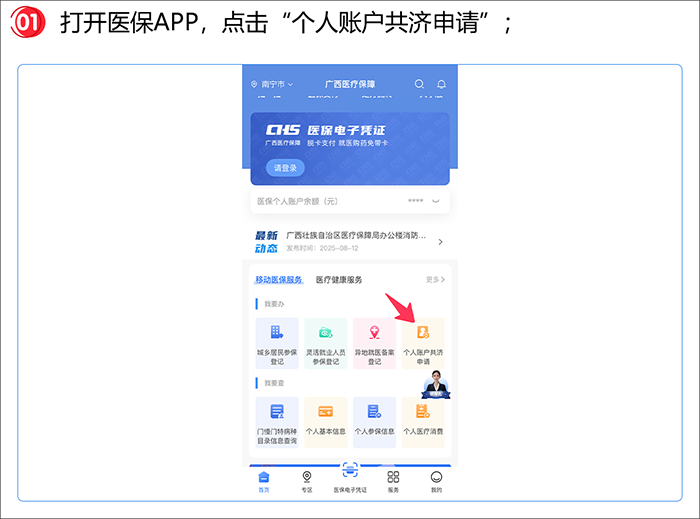Expand the latest news arrow chevron
The image size is (700, 519).
click(440, 242)
